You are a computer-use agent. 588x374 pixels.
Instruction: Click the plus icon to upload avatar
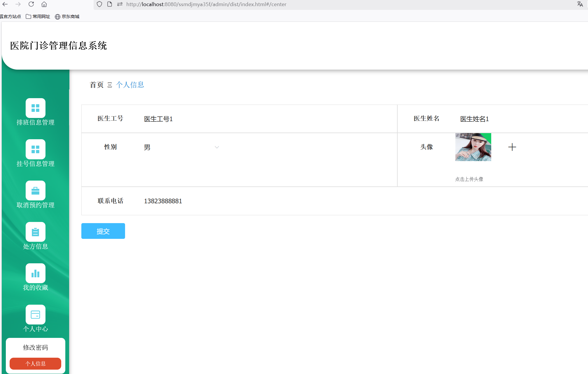point(512,147)
